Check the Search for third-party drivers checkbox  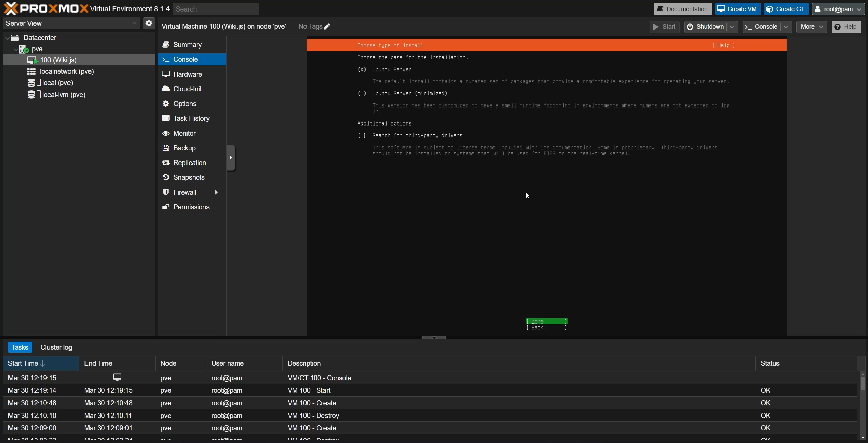[x=362, y=136]
